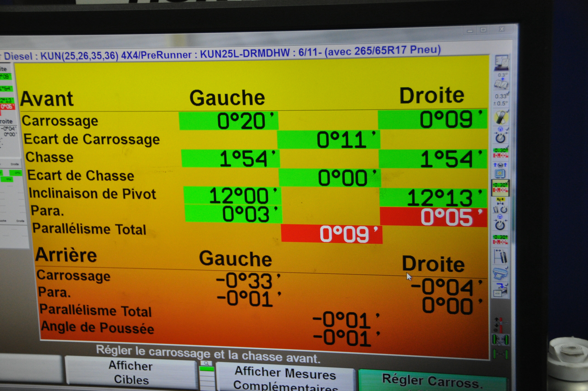This screenshot has width=588, height=391.
Task: Select Ecart de Carrossage value 0°11'
Action: click(x=329, y=140)
